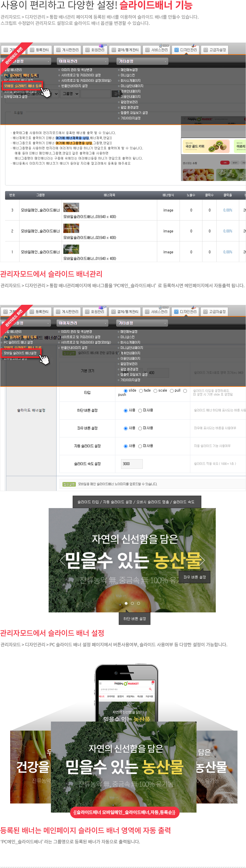
Task: Open 게시판관리 tab in upper admin screenshot
Action: 67,50
